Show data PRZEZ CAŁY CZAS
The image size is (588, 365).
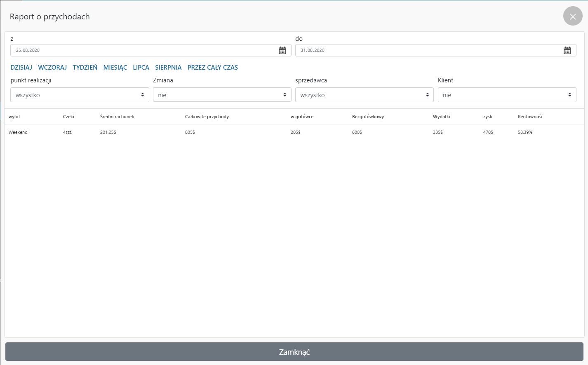coord(213,68)
